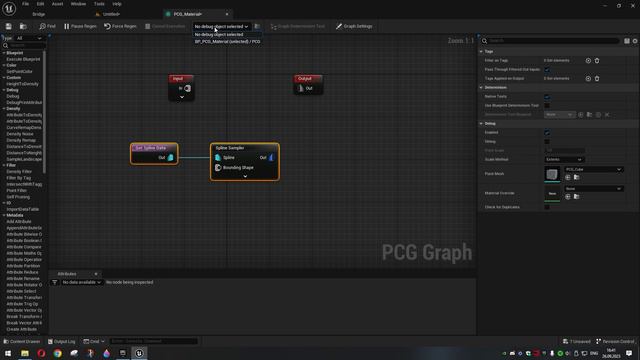Click the Unreal Engine logo icon
This screenshot has width=640, height=360.
click(9, 9)
